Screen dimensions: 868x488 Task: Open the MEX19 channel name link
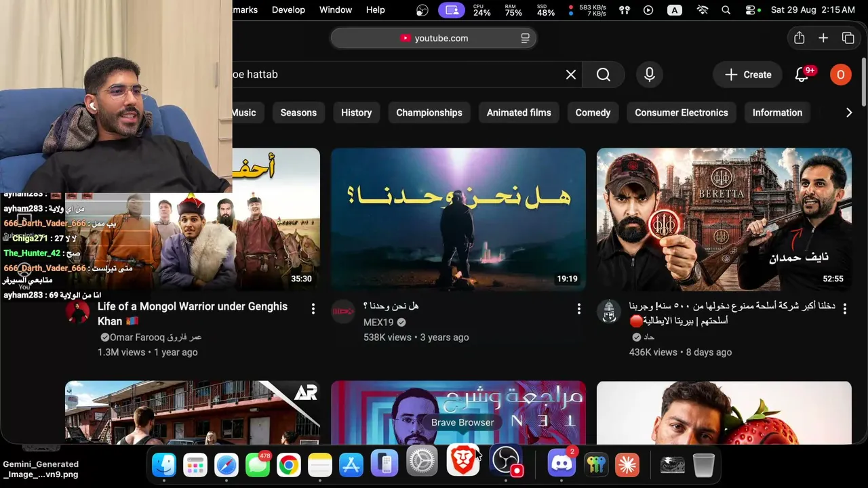tap(378, 323)
